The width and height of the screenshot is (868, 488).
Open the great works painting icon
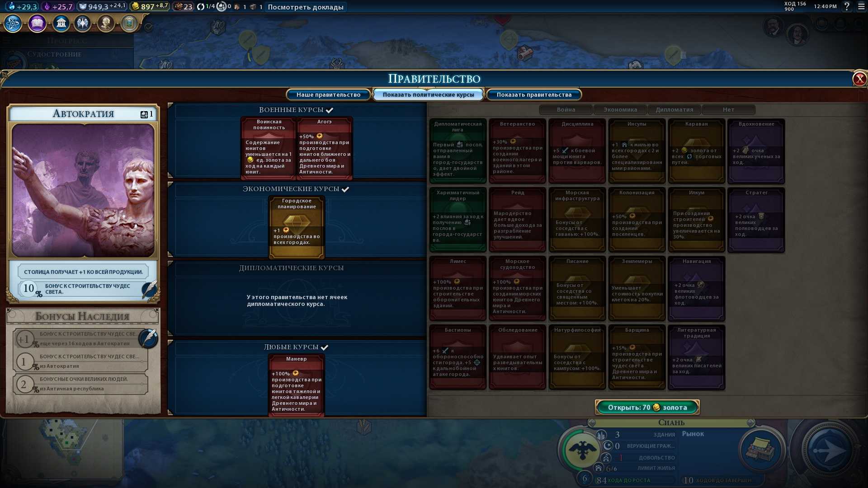(129, 23)
